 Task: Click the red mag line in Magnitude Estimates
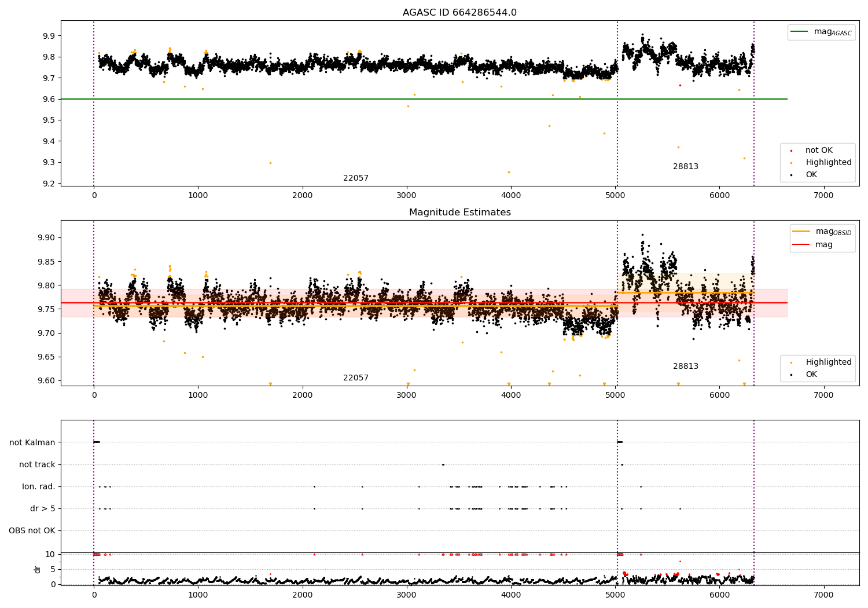(424, 303)
